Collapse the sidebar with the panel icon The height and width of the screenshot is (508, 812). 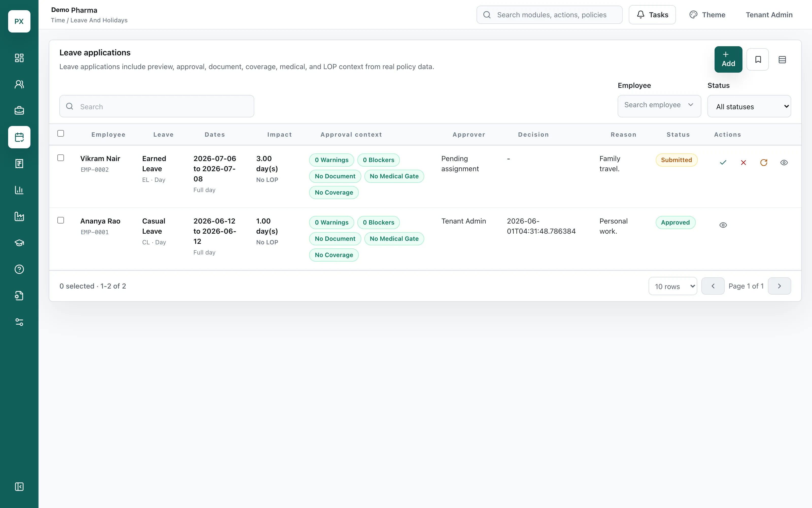pyautogui.click(x=19, y=486)
